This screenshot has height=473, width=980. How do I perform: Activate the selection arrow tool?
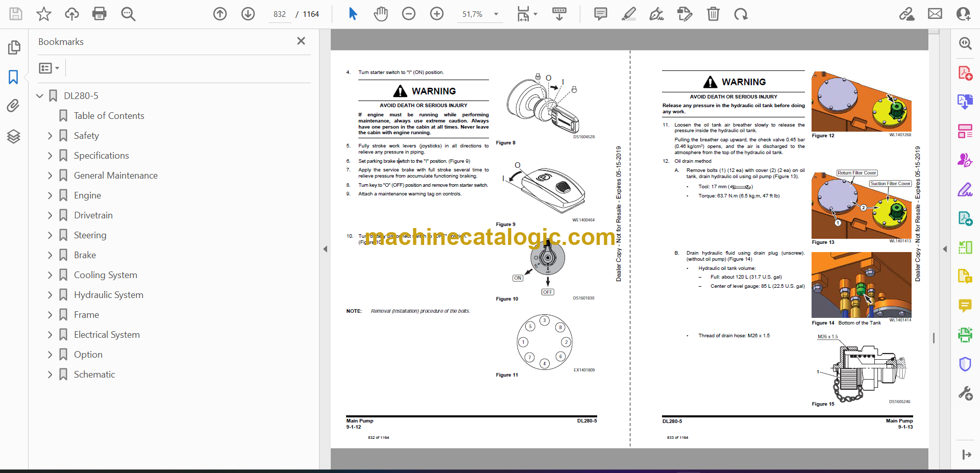[x=353, y=14]
